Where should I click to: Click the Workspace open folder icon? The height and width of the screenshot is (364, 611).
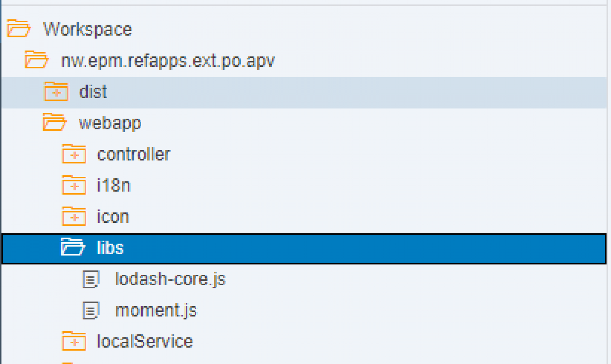[x=19, y=29]
